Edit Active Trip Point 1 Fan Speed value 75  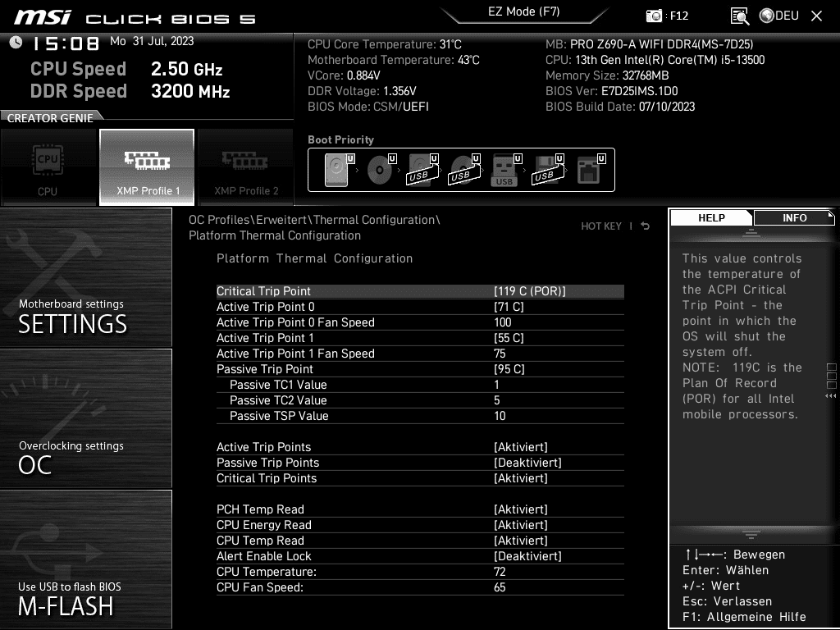click(x=420, y=354)
